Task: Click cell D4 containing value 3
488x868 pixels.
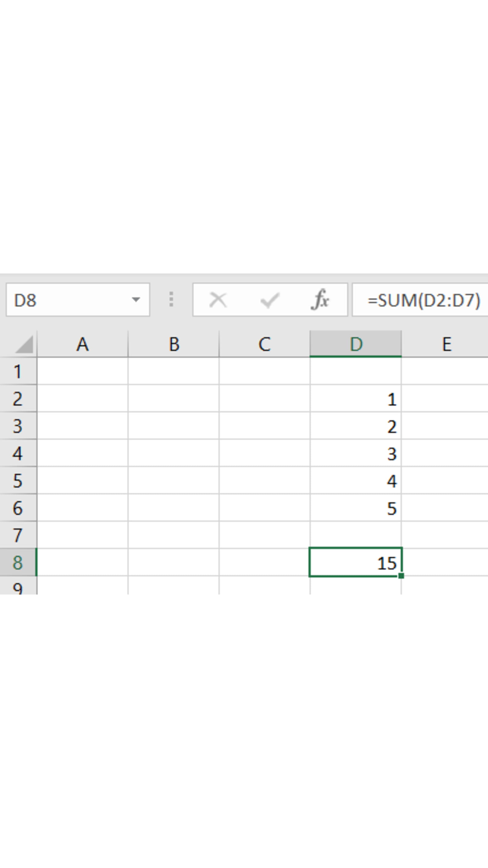Action: [356, 453]
